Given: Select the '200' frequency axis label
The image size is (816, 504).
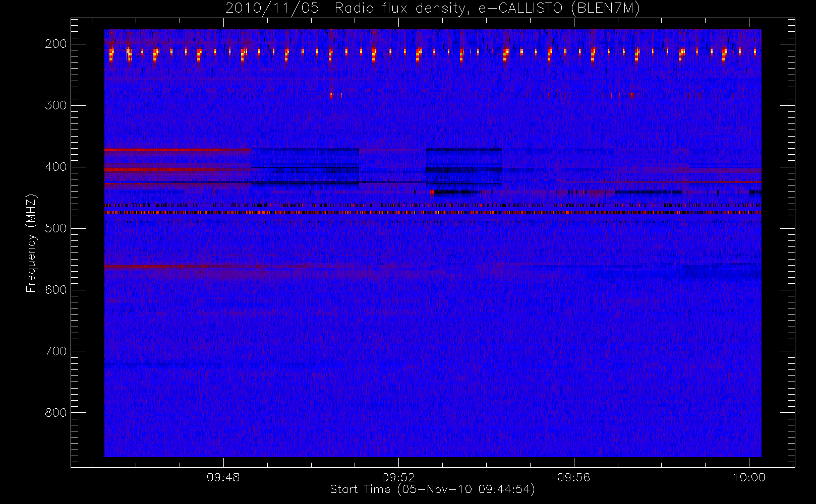Looking at the screenshot, I should pyautogui.click(x=55, y=44).
